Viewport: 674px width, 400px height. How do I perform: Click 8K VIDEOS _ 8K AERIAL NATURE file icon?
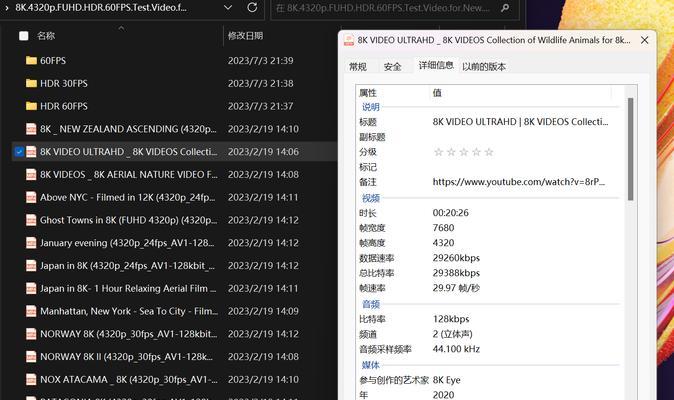click(31, 174)
